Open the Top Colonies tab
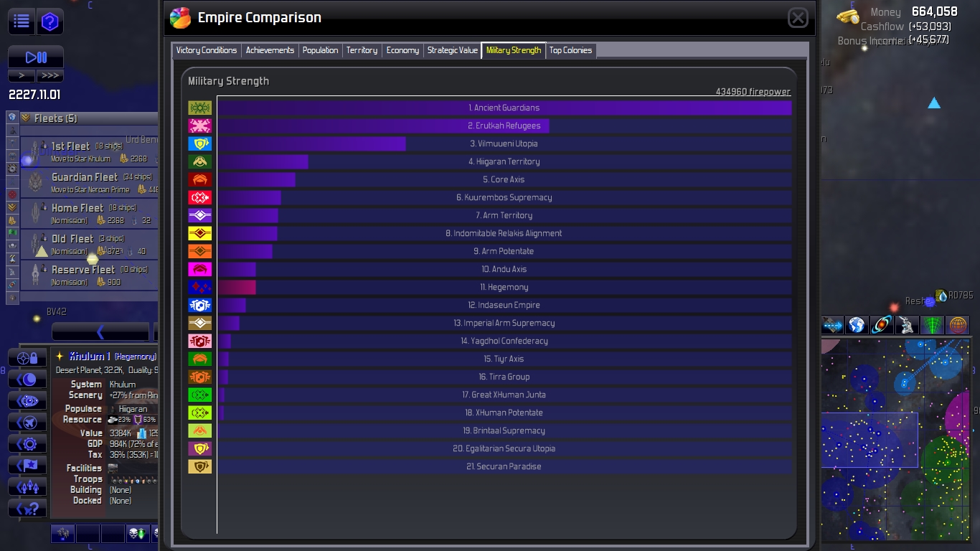The image size is (980, 551). point(571,50)
